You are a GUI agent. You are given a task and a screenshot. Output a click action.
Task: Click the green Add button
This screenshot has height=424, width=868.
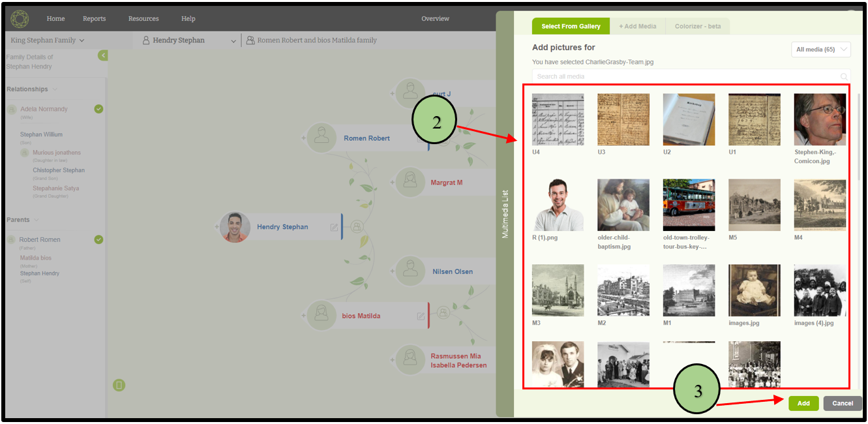tap(803, 403)
